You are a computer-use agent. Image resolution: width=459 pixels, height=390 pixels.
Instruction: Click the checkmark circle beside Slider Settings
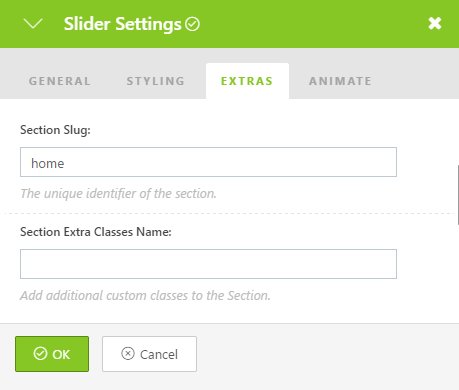click(192, 24)
